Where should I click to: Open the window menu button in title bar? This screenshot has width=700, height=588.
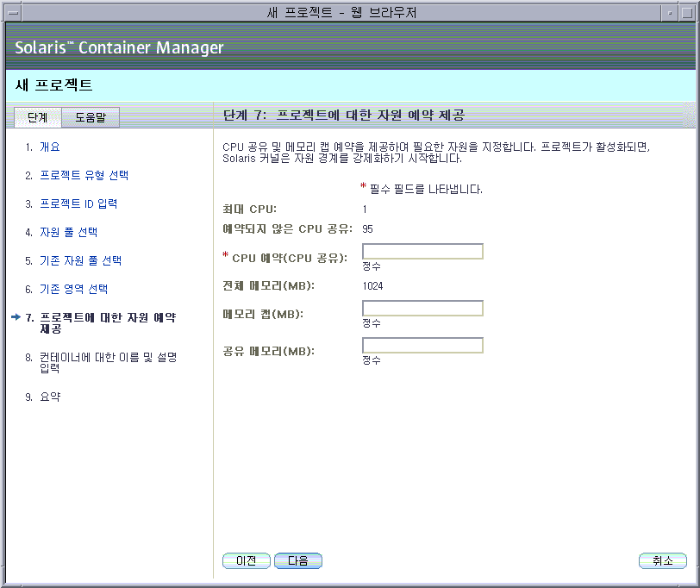click(x=14, y=13)
